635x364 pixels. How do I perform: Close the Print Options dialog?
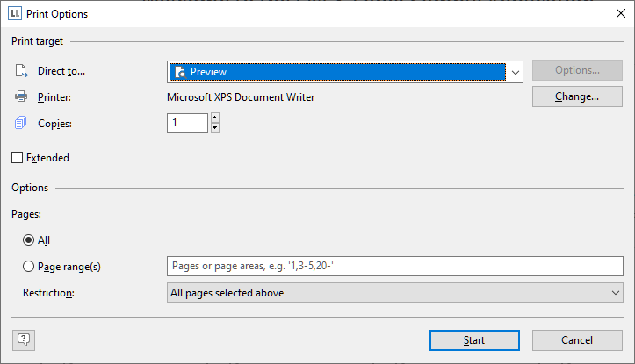click(x=620, y=13)
